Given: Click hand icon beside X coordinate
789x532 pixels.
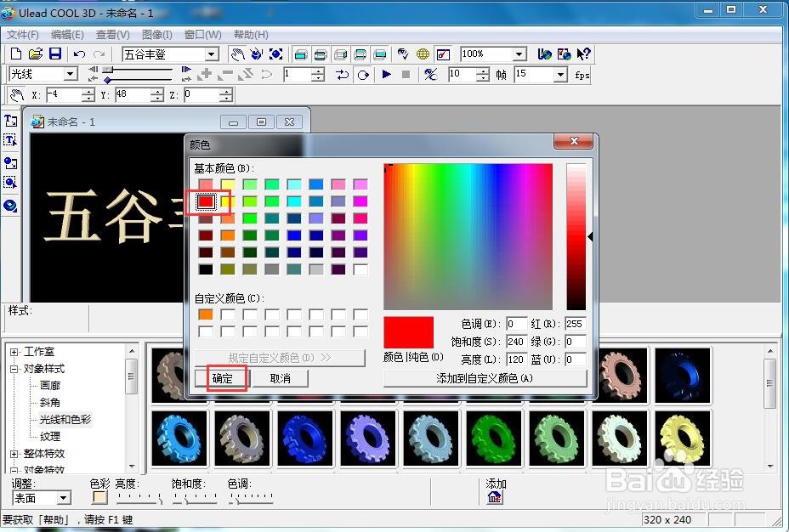Looking at the screenshot, I should 17,95.
